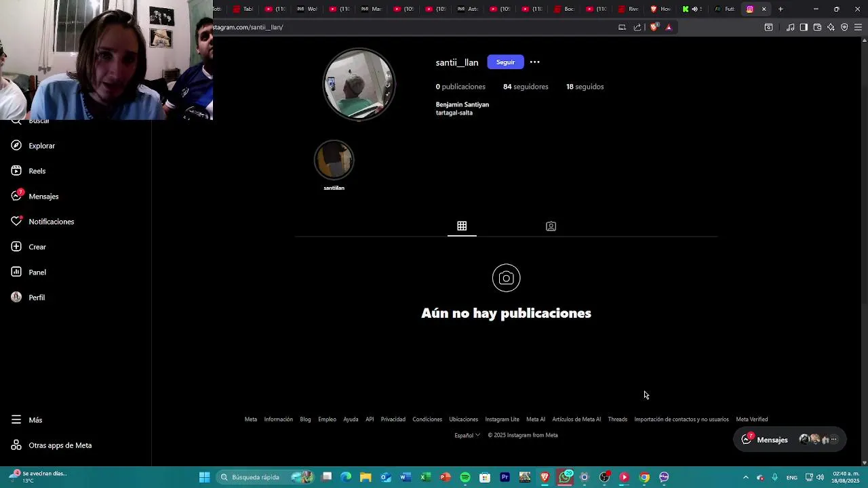Switch to the tagged photos tab
Viewport: 868px width, 488px height.
click(551, 226)
